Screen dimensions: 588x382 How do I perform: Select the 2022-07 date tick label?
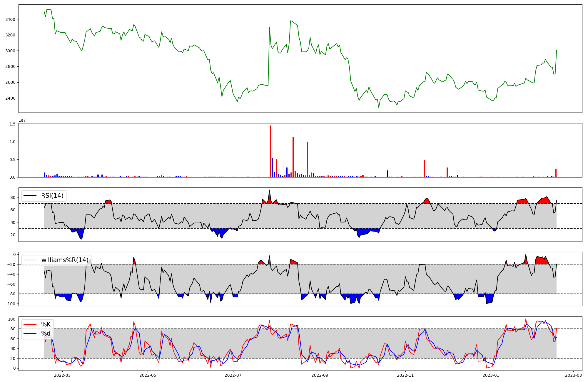pyautogui.click(x=233, y=375)
